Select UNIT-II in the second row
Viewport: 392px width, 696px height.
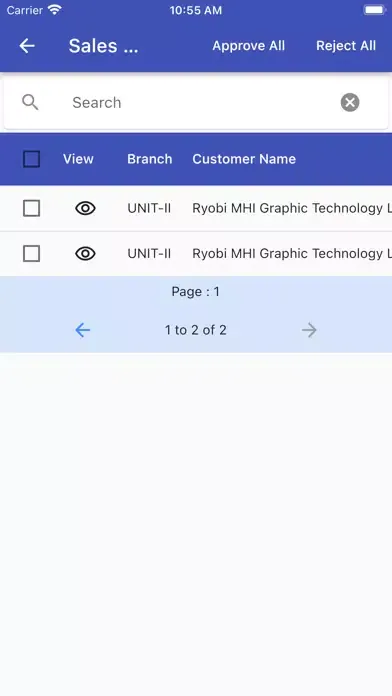[x=149, y=254]
